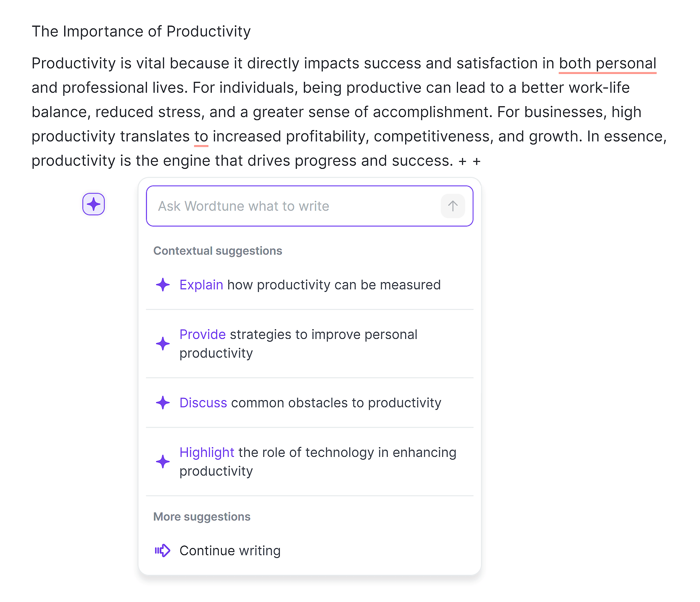Click the Continue writing icon
Viewport: 700px width, 602px height.
(x=164, y=550)
